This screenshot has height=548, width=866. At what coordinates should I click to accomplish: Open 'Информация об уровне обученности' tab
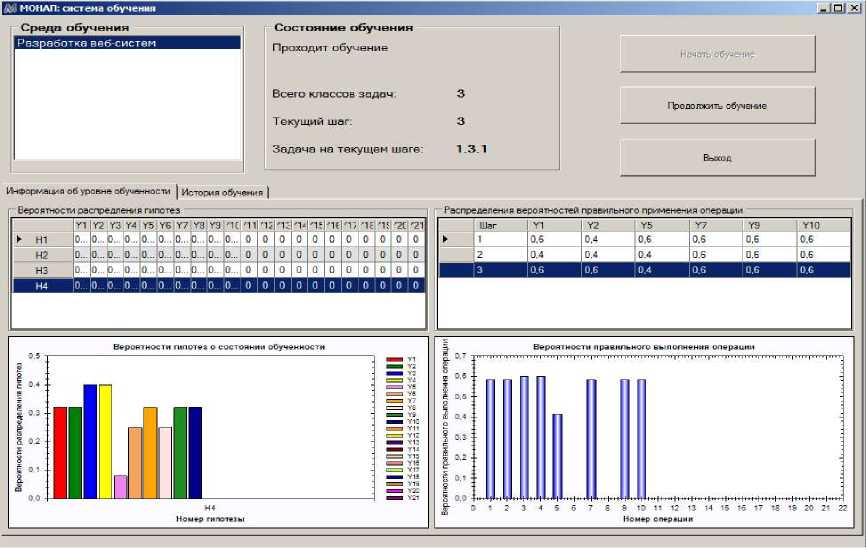(90, 192)
